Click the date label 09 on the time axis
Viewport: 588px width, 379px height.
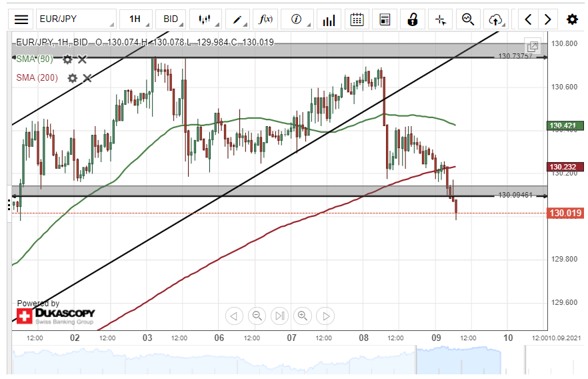click(x=436, y=338)
